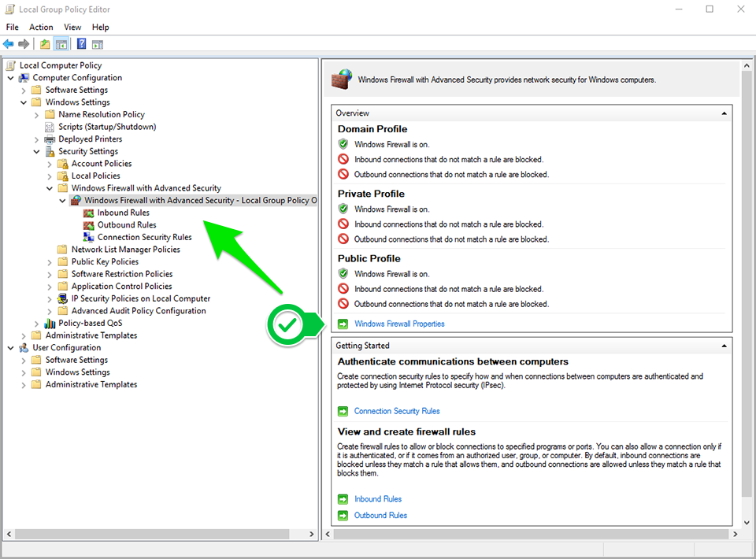Open the Action menu
The image size is (756, 559).
click(41, 27)
